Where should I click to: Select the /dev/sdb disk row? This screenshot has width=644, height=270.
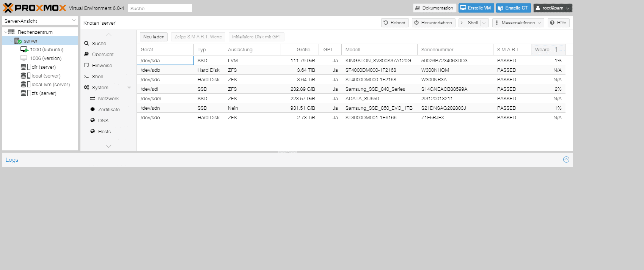click(x=351, y=70)
